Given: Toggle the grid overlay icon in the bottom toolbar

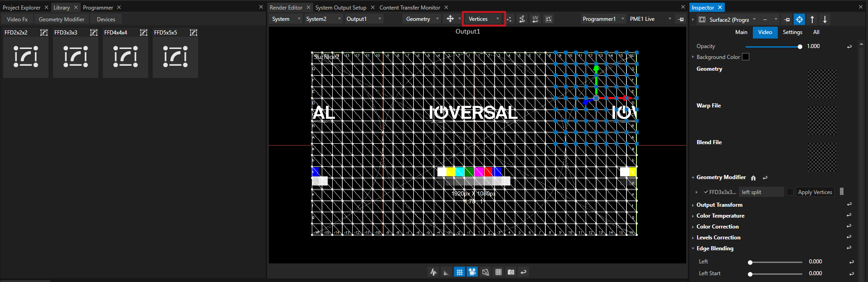Looking at the screenshot, I should (x=460, y=272).
